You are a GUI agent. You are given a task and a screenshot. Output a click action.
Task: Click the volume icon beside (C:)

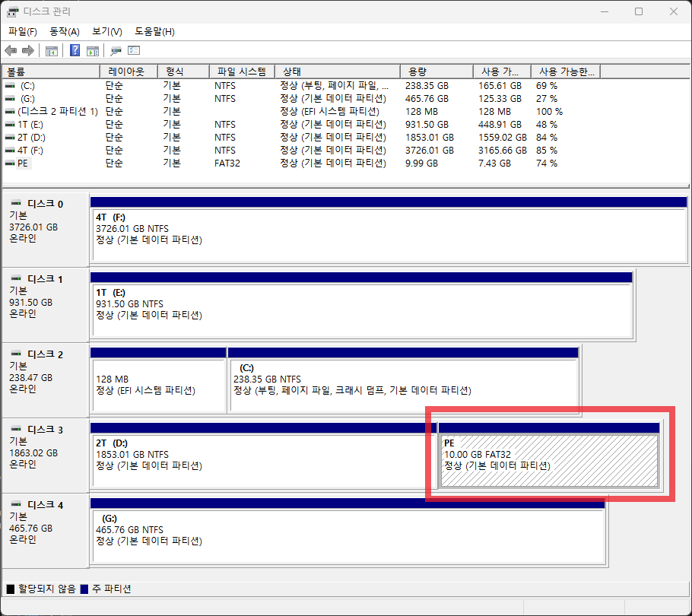tap(8, 85)
